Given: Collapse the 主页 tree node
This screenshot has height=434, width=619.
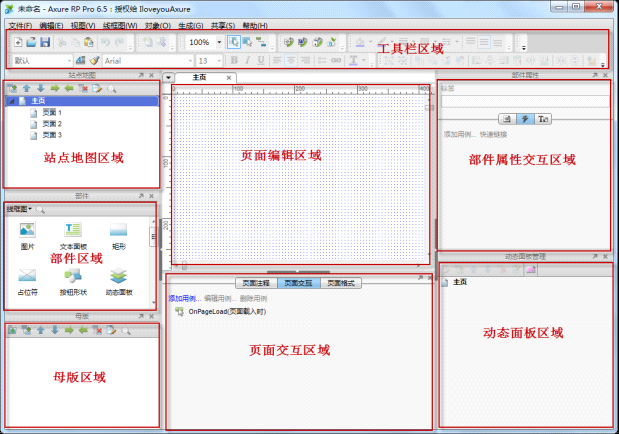Looking at the screenshot, I should click(11, 101).
